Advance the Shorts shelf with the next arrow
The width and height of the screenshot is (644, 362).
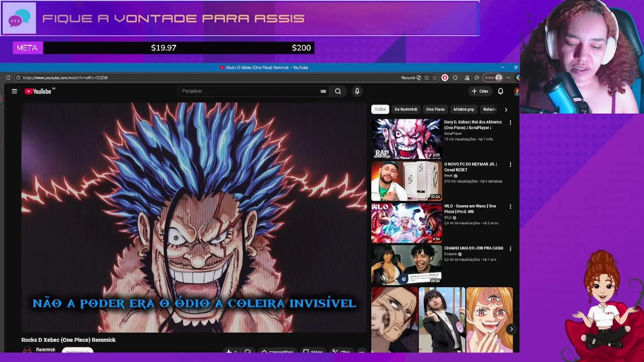pyautogui.click(x=511, y=329)
